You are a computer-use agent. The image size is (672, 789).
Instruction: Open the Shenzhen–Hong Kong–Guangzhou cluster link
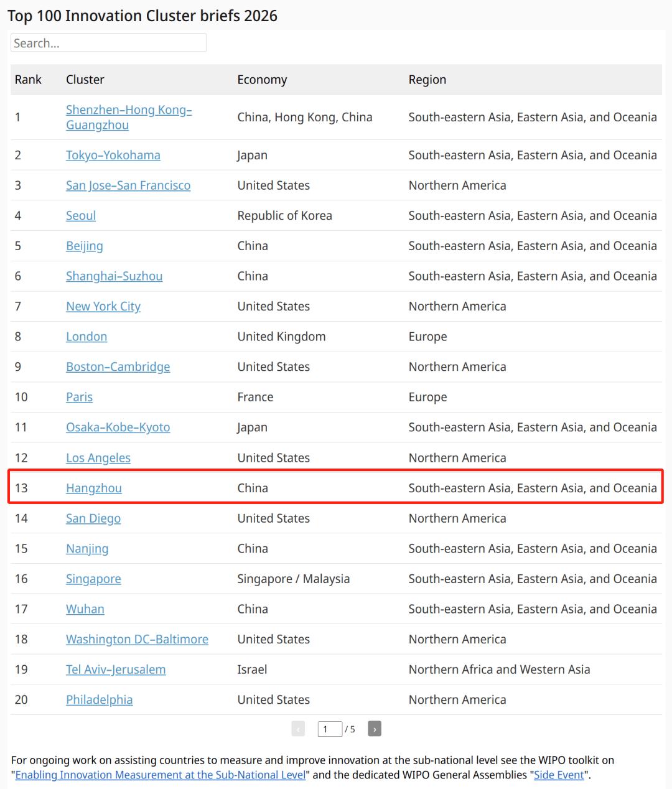point(129,117)
